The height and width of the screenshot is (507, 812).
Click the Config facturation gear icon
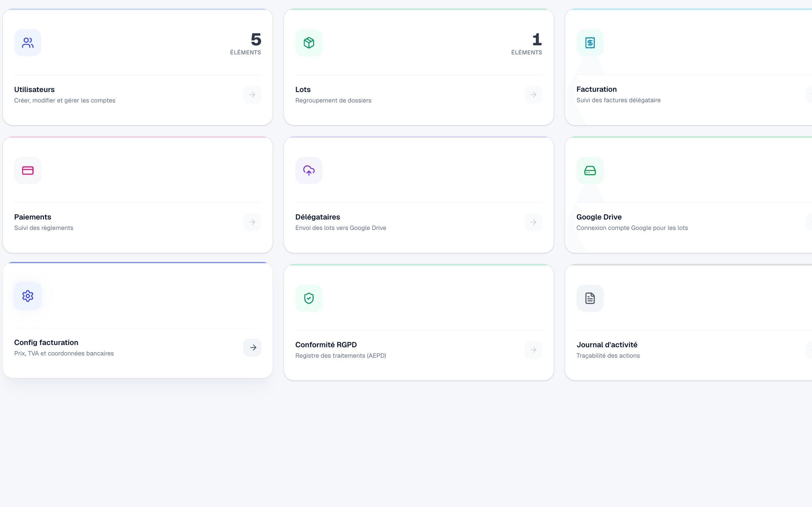(x=28, y=296)
